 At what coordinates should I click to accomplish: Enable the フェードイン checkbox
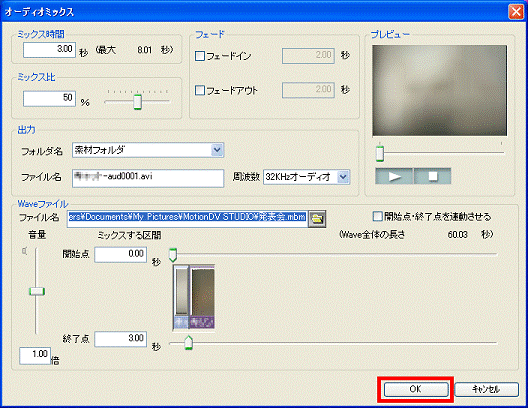(x=200, y=56)
